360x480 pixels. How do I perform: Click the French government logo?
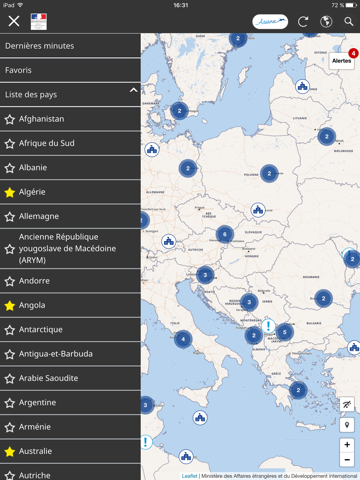click(39, 22)
